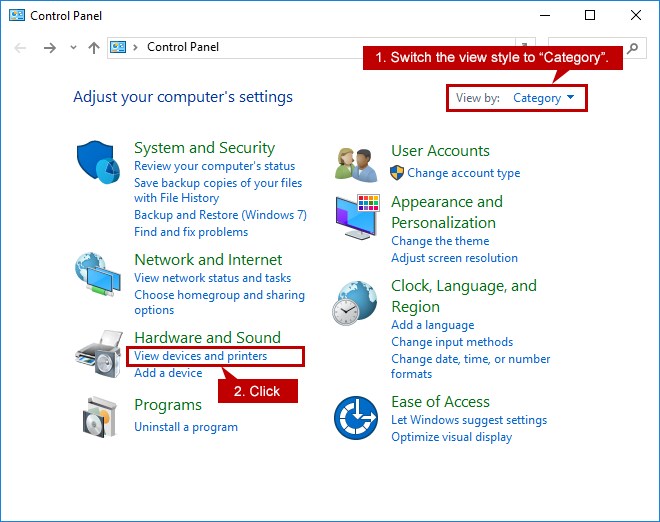Open the Clock, Language, and Region icon

354,303
